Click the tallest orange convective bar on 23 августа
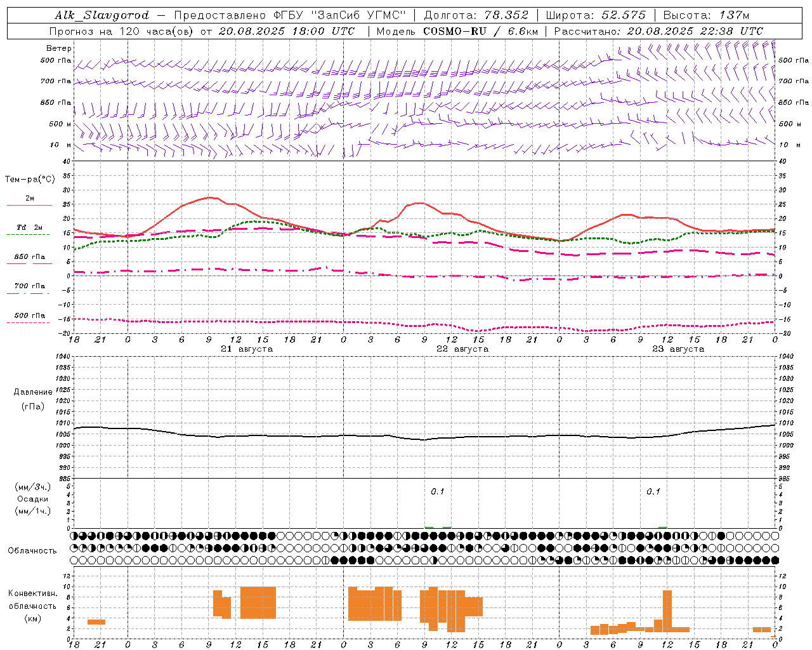Viewport: 812px width, 650px height. point(667,611)
